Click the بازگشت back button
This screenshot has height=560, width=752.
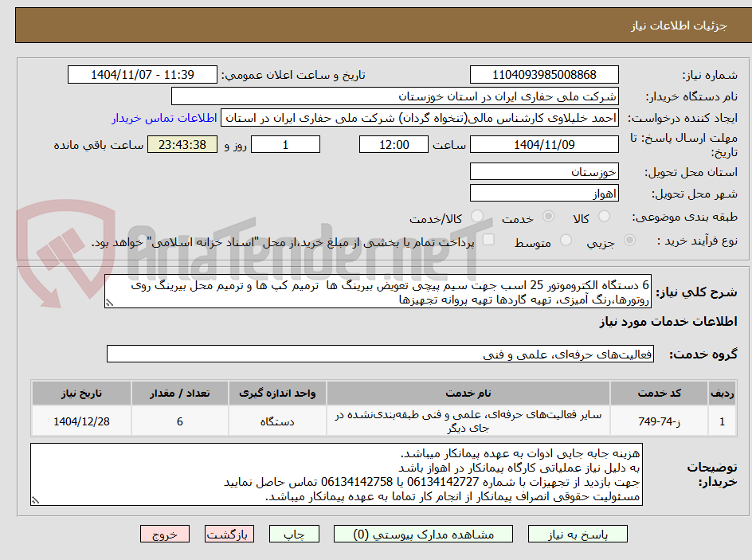tap(229, 534)
